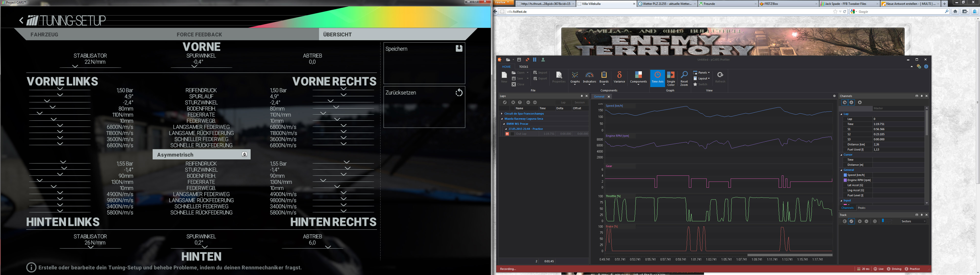
Task: Toggle the Time Axis graph mode
Action: point(657,77)
